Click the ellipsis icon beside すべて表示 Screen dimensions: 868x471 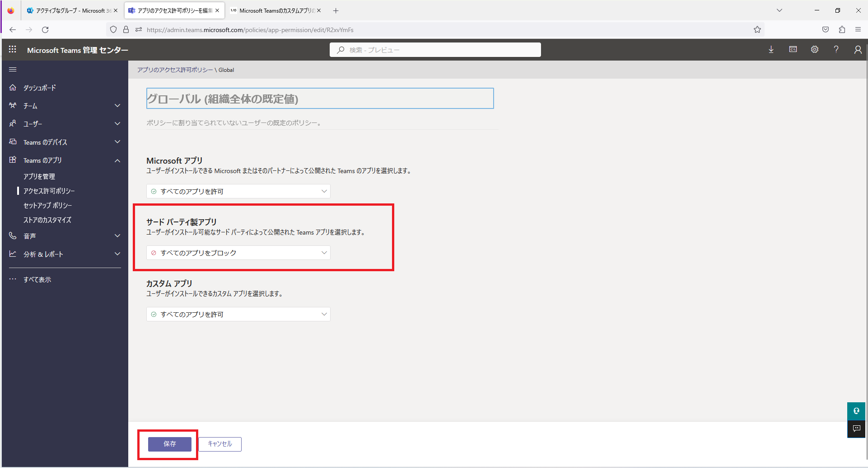[x=13, y=279]
